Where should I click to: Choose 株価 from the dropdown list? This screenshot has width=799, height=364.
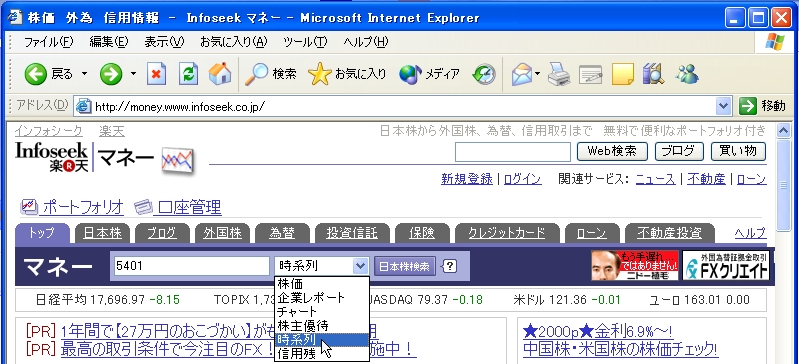322,284
